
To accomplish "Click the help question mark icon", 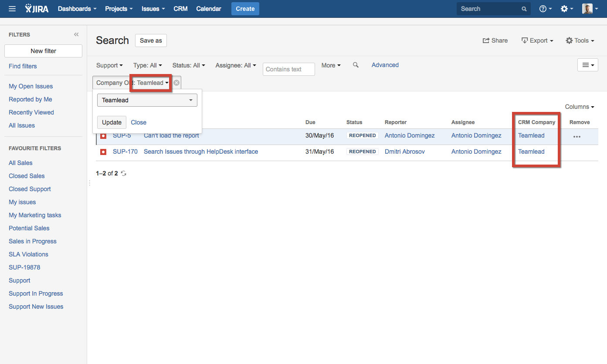I will [545, 9].
